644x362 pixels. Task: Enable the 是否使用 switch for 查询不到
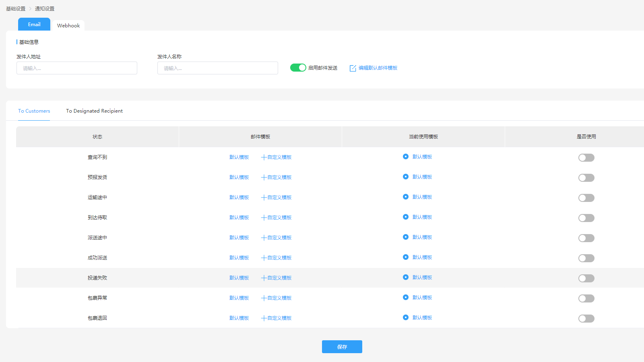pos(586,157)
